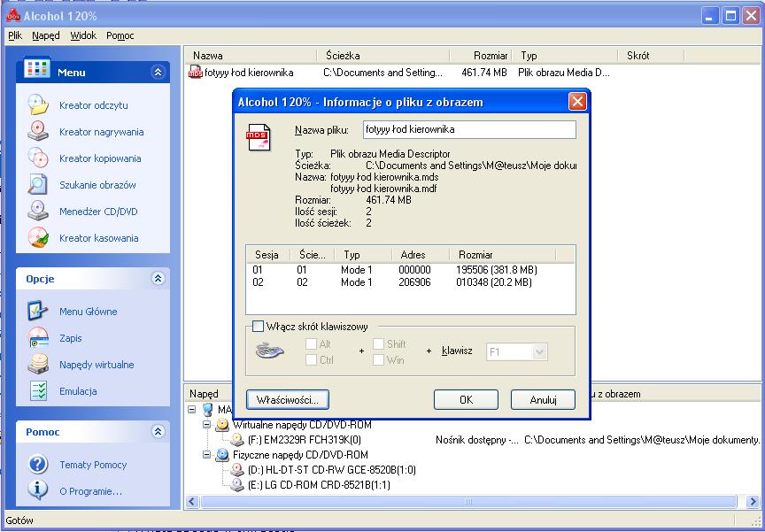Click the Adres column header in dialog
Screen dimensions: 765x532
420,255
